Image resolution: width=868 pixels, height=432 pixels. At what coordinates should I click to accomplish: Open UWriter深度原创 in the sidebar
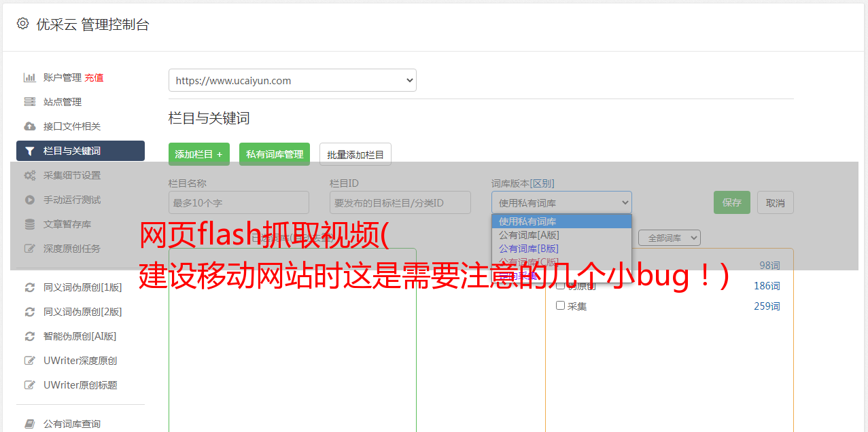(x=80, y=361)
